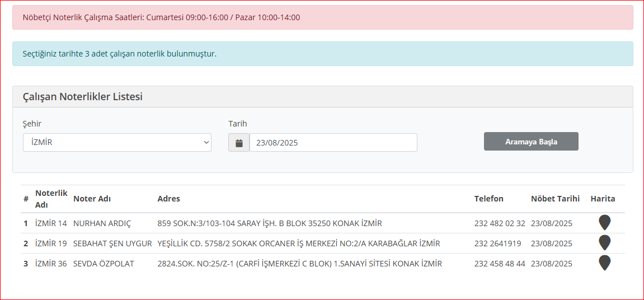Select the name SEBAHAT ŞEN UYGUR
644x300 pixels.
click(x=112, y=243)
